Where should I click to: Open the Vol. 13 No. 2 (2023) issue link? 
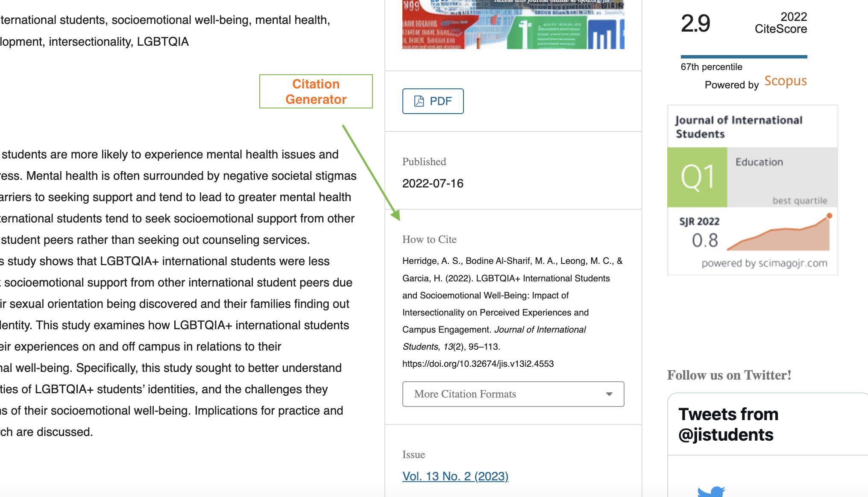(x=455, y=476)
